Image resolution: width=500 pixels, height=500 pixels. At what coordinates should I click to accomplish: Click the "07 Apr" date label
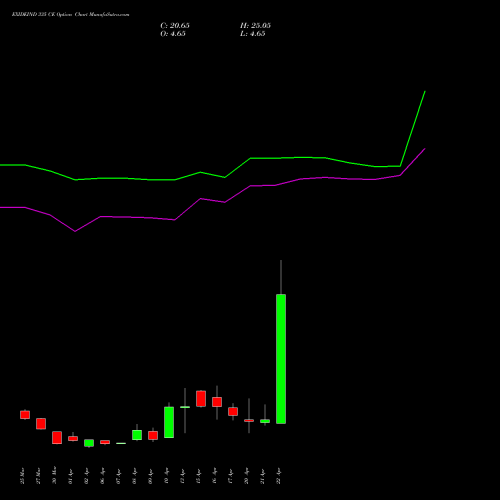(x=118, y=476)
